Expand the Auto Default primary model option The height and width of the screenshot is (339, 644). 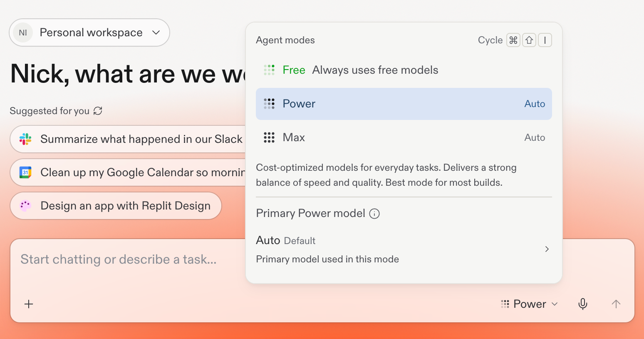404,249
